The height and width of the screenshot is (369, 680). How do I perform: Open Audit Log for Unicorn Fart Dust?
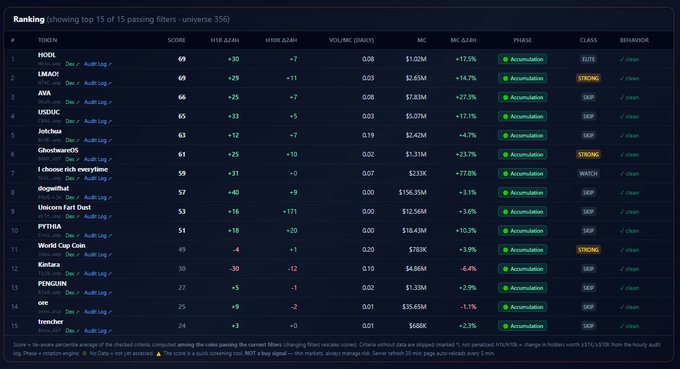[98, 217]
